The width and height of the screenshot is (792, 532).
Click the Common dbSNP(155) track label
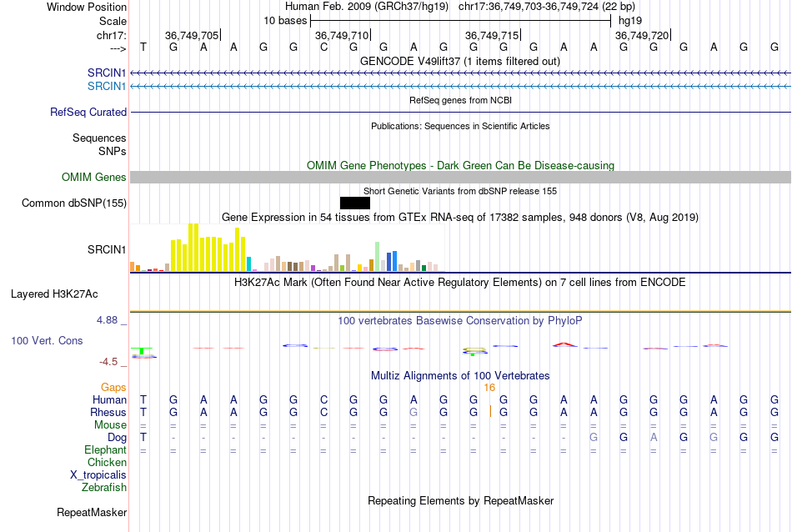tap(74, 203)
